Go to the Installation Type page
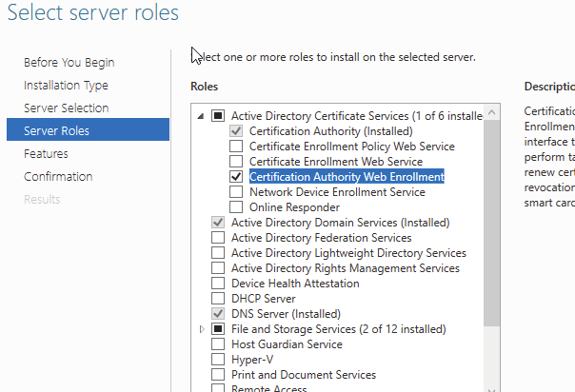 pyautogui.click(x=66, y=86)
